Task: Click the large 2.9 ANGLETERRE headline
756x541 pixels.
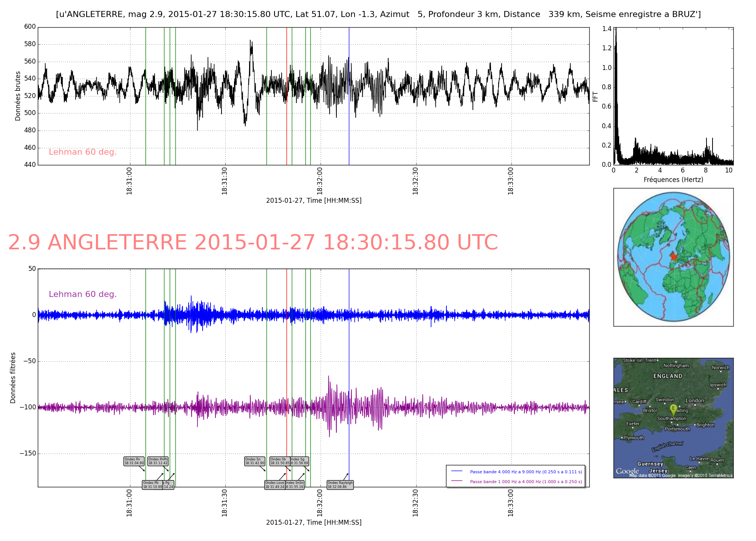Action: pos(253,243)
